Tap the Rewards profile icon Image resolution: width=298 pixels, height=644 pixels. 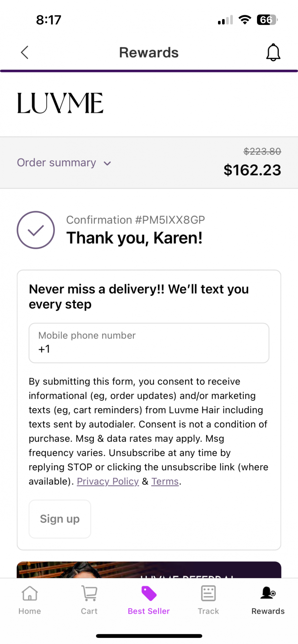268,593
